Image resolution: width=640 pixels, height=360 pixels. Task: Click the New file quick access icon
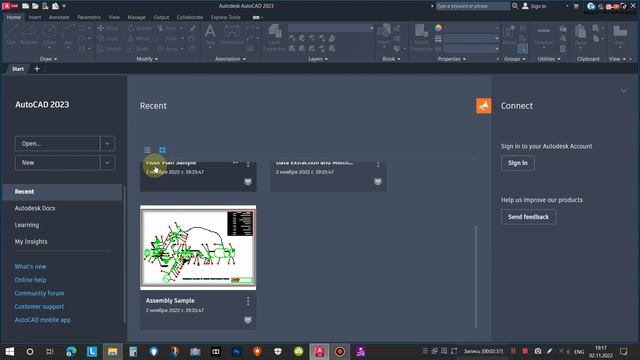point(25,6)
